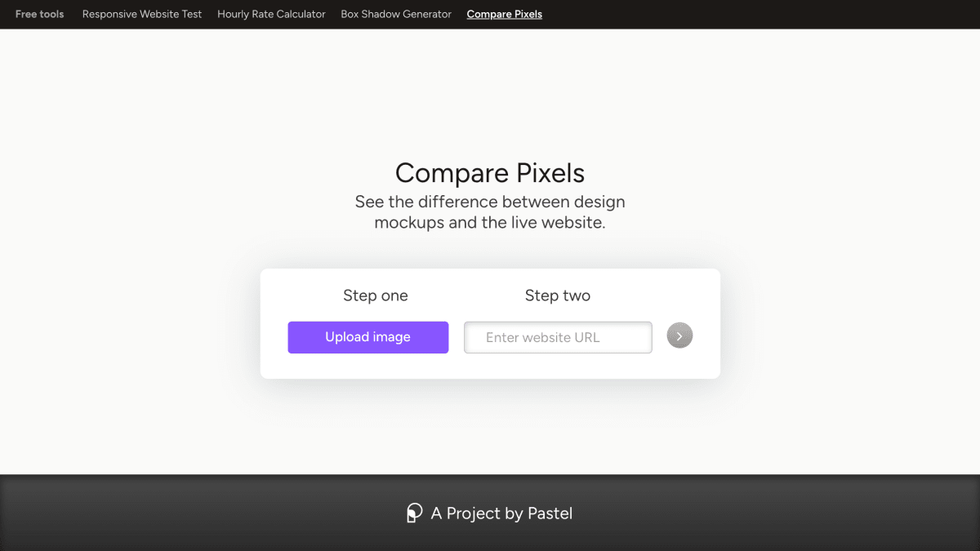Open the A Project by Pastel link
This screenshot has width=980, height=551.
490,513
